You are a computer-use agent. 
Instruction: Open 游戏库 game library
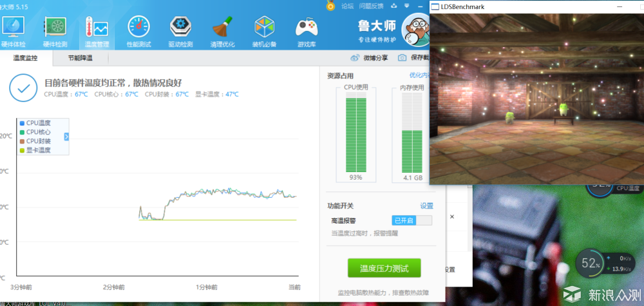tap(307, 32)
